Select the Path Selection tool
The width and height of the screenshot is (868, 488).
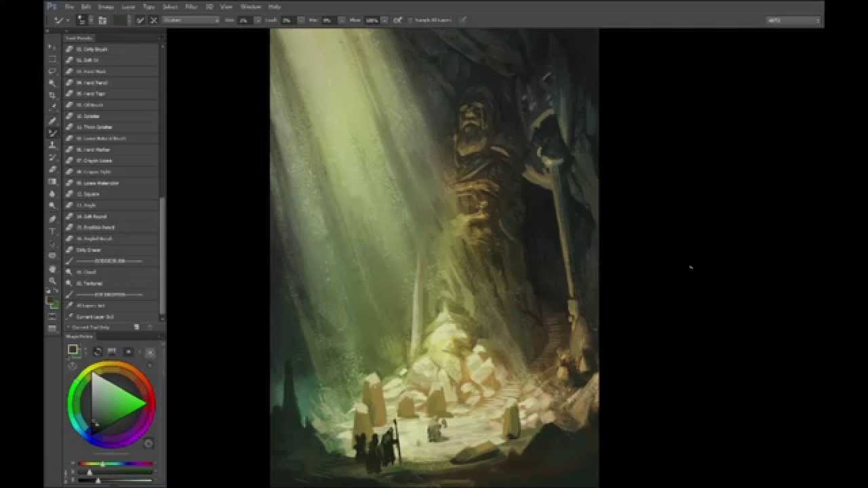[x=52, y=243]
